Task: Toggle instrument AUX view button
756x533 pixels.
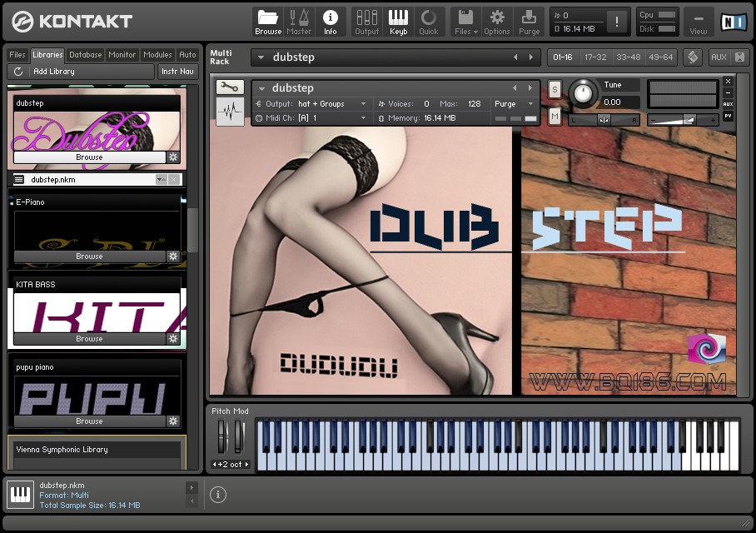Action: pyautogui.click(x=728, y=104)
